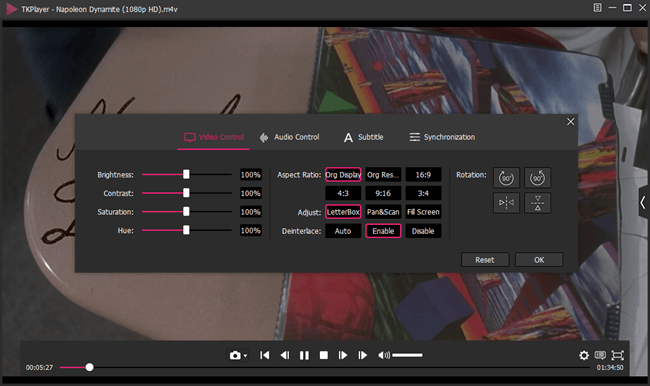Image resolution: width=650 pixels, height=386 pixels.
Task: Click the Contrast slider handle
Action: (x=186, y=193)
